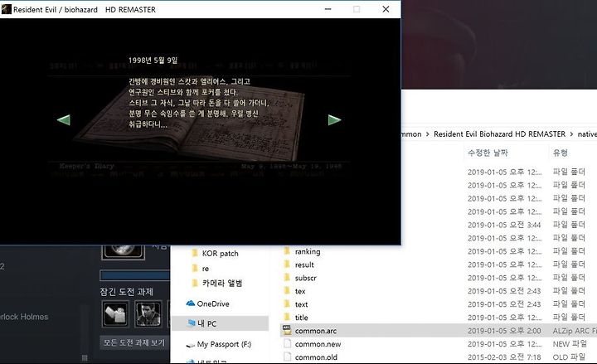Image resolution: width=597 pixels, height=364 pixels.
Task: Click the KOR patch folder icon
Action: point(195,253)
